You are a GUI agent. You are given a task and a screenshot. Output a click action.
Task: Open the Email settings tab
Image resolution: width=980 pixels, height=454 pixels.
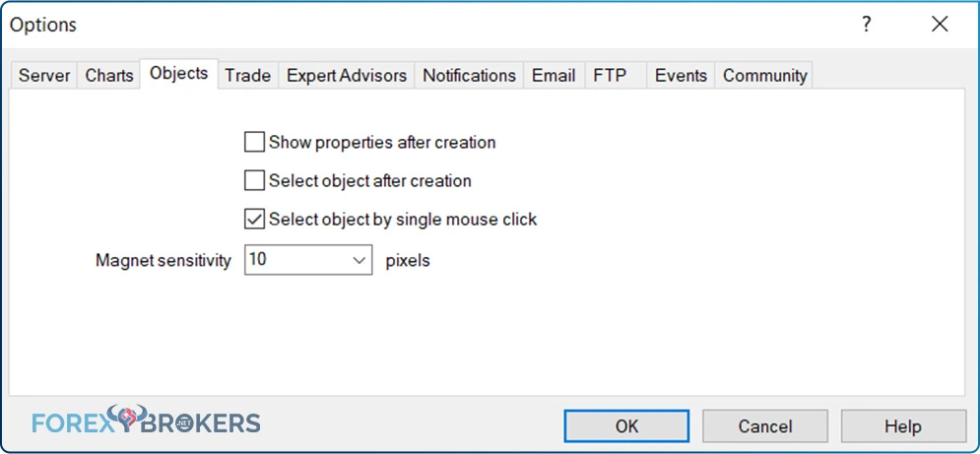pos(554,76)
